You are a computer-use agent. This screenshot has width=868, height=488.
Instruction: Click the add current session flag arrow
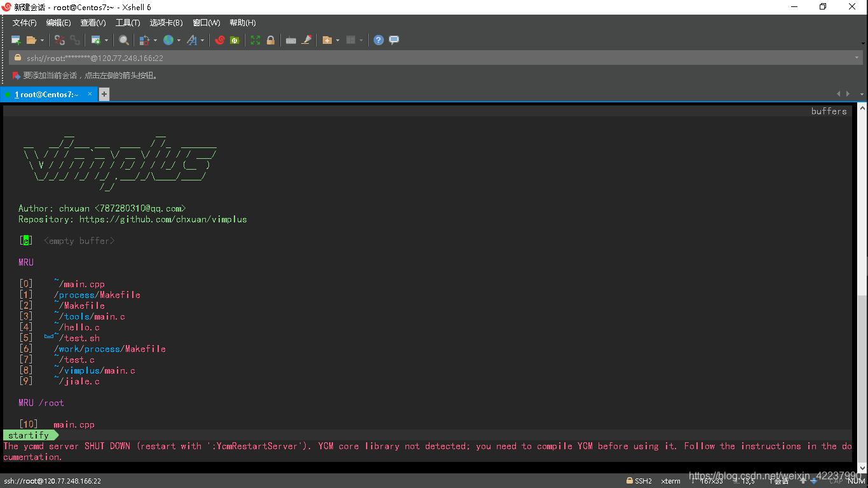[17, 76]
